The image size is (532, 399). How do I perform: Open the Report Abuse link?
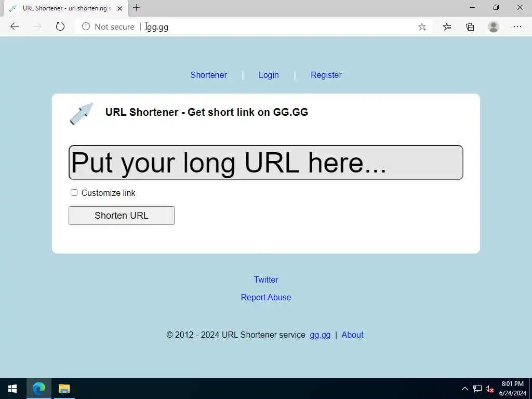266,297
